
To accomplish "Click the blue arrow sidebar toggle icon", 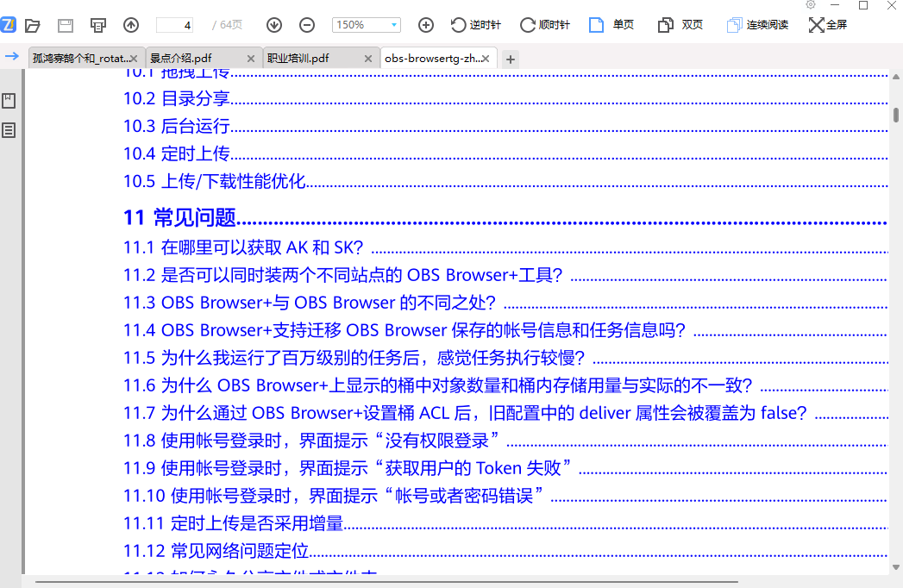I will (x=11, y=56).
